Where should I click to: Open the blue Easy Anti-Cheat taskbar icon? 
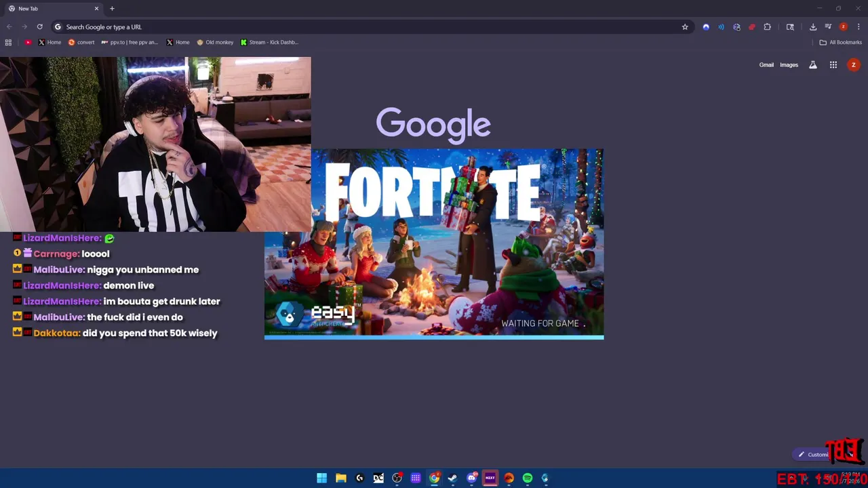point(545,478)
